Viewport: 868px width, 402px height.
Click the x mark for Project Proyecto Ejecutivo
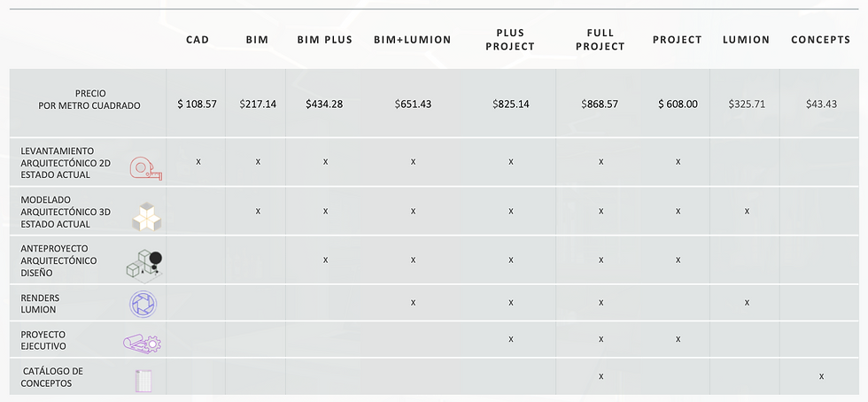678,339
